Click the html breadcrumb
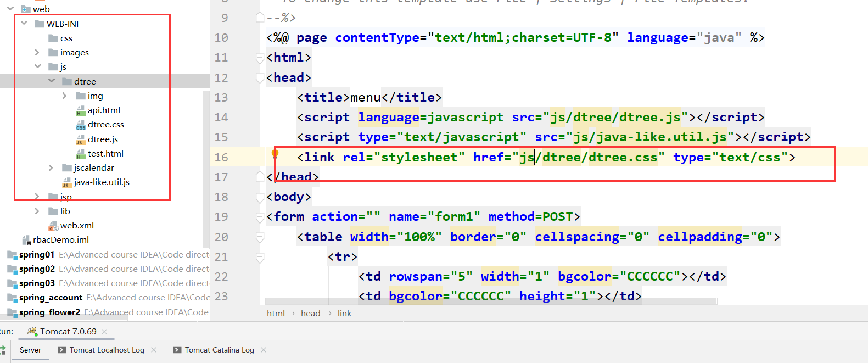This screenshot has height=363, width=868. (x=276, y=313)
